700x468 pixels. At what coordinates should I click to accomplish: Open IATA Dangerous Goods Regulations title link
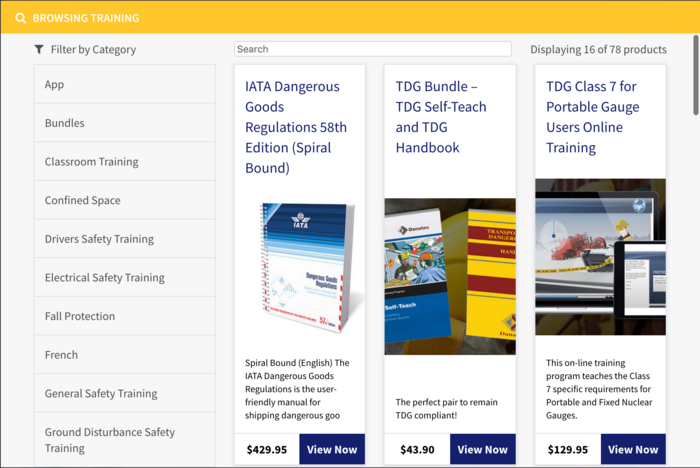(x=296, y=127)
